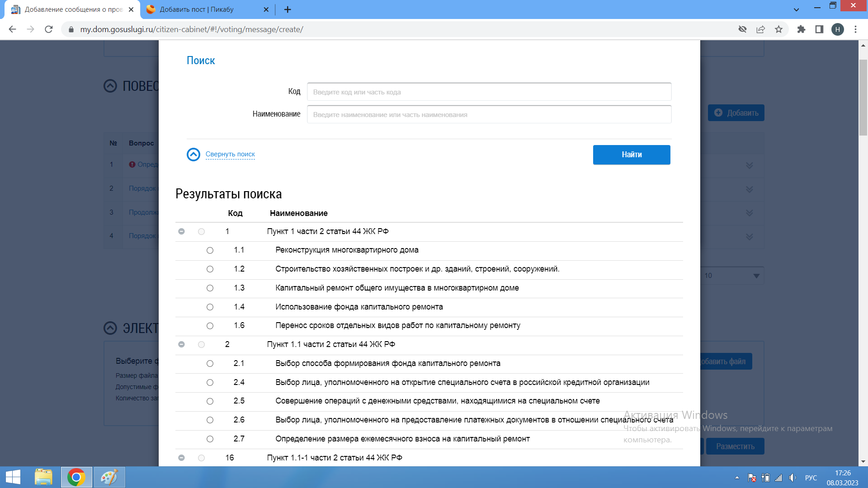Expand question row 4 double chevron
This screenshot has width=868, height=488.
[x=750, y=237]
